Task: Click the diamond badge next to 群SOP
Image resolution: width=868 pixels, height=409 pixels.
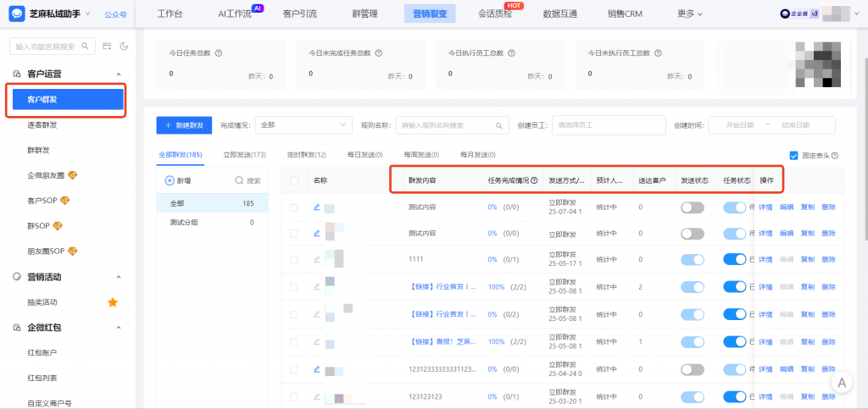Action: 57,225
